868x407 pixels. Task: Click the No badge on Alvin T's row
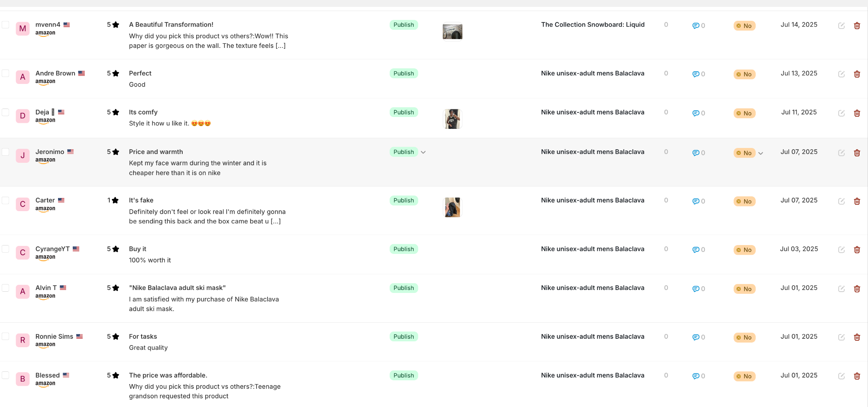pos(744,289)
